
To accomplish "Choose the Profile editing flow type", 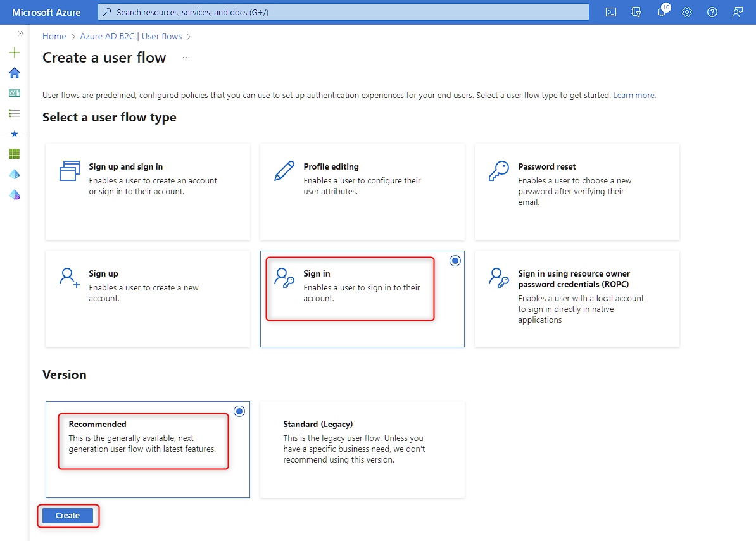I will pos(362,192).
